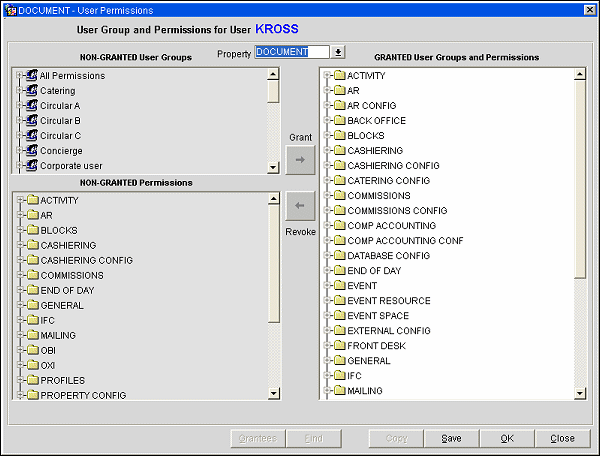Open the Property dropdown arrow
This screenshot has height=456, width=600.
338,52
